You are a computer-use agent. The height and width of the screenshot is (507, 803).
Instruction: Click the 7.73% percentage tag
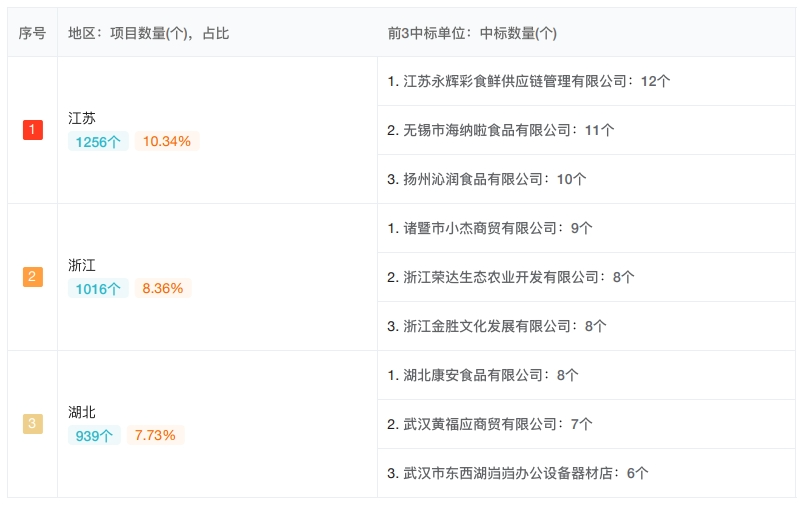155,436
